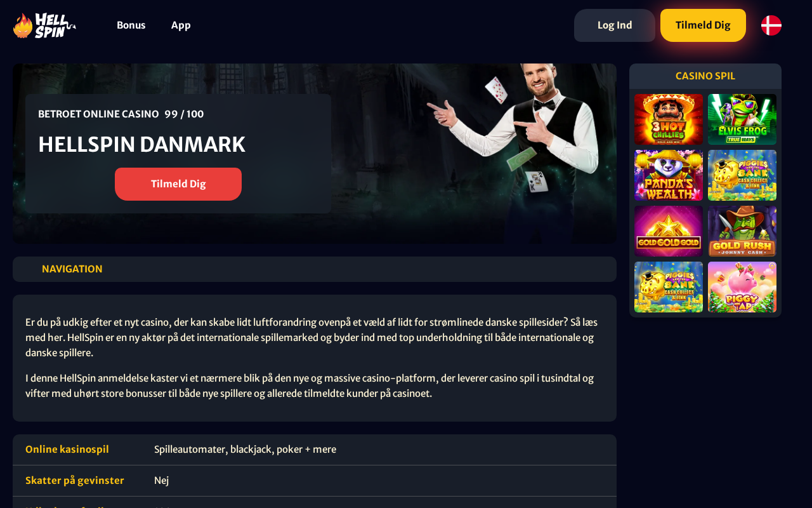Open Piggies and the Bank beside Piggy Tap
Screen dimensions: 812x508
(x=669, y=287)
